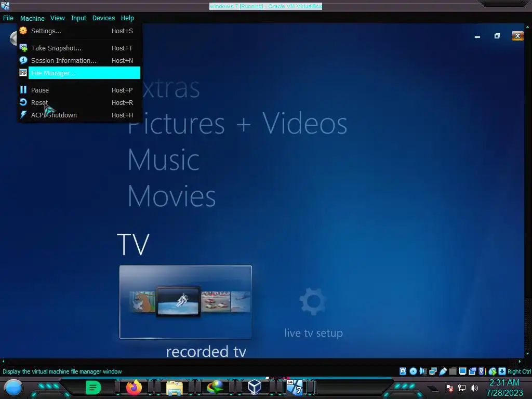Open the Input menu

click(78, 18)
